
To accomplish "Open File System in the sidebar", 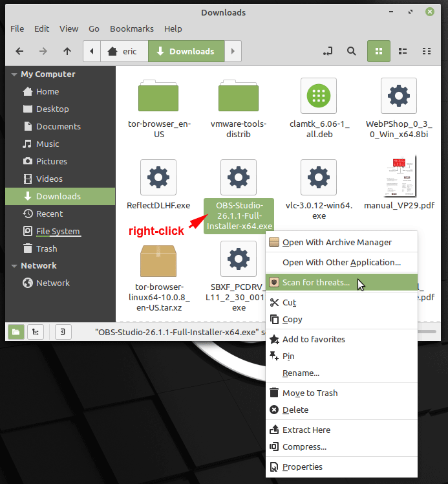I will pyautogui.click(x=60, y=231).
